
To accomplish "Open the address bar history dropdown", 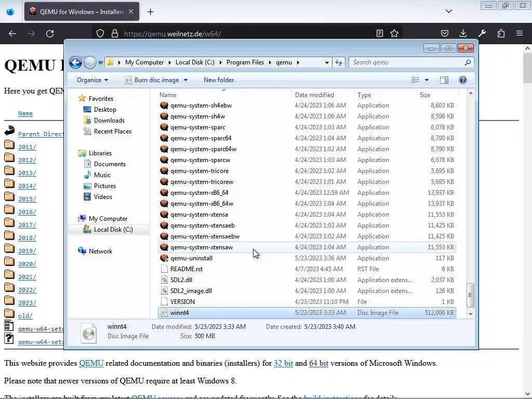I will click(327, 62).
